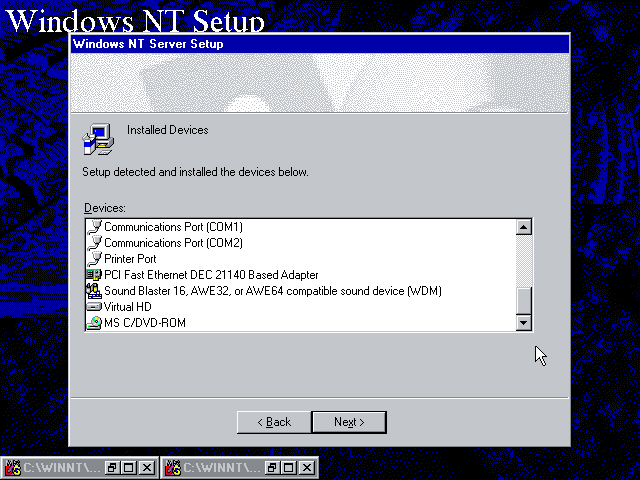Click the Printer Port plug icon
The image size is (640, 480).
click(x=95, y=258)
